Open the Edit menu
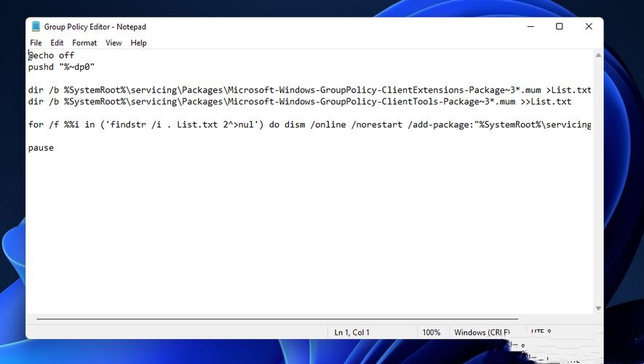The image size is (644, 364). point(57,43)
